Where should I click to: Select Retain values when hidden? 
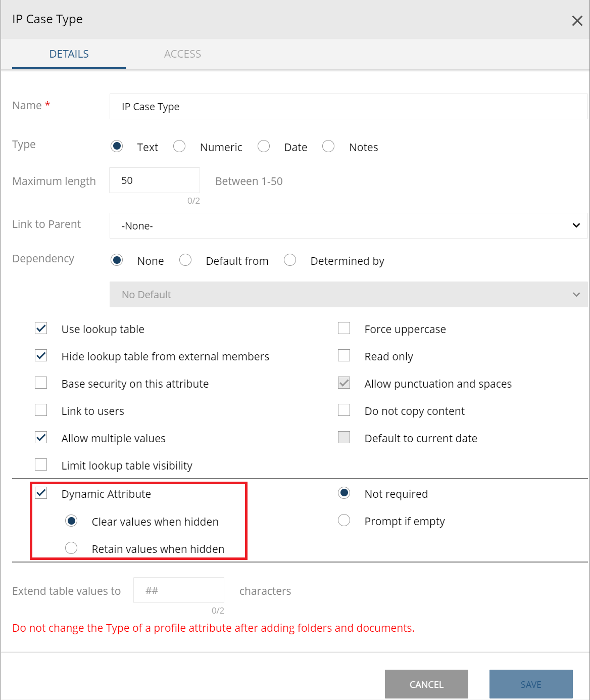[x=71, y=548]
